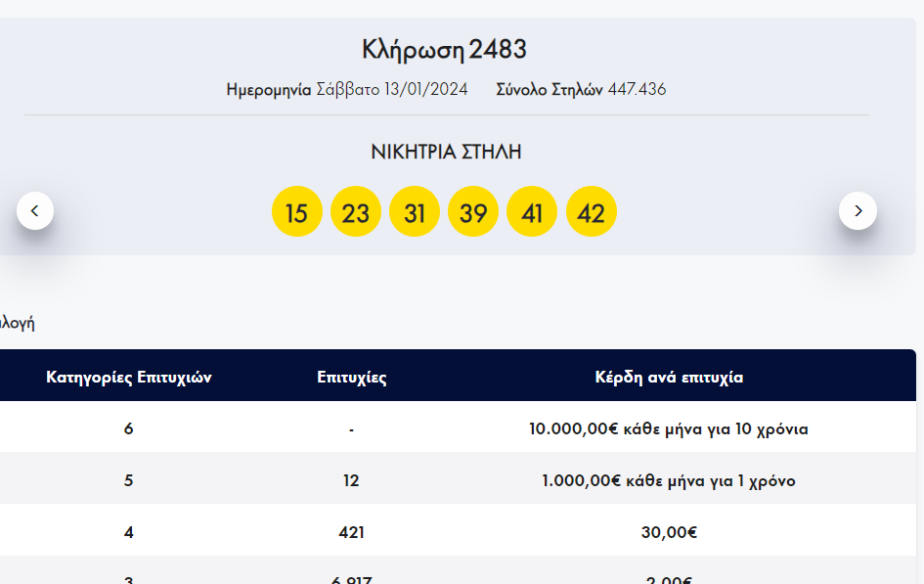Select the Επιτυχίες column header
The width and height of the screenshot is (924, 584).
[x=352, y=378]
